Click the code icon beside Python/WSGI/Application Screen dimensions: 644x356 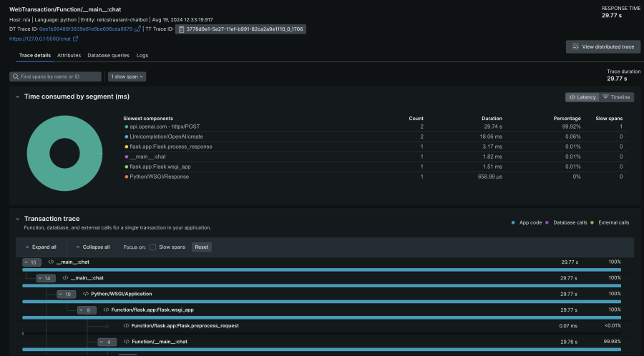85,294
